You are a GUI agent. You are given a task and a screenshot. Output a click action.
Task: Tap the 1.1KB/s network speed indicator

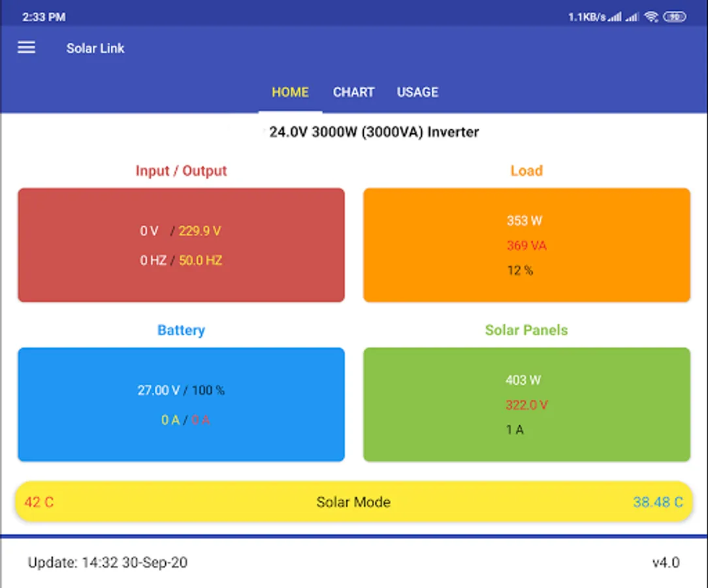click(x=587, y=17)
